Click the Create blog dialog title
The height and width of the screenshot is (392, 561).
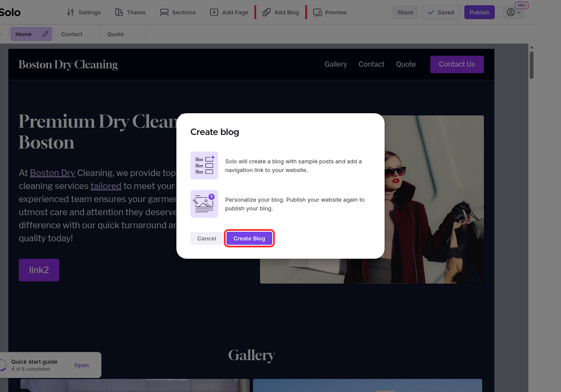pyautogui.click(x=215, y=132)
